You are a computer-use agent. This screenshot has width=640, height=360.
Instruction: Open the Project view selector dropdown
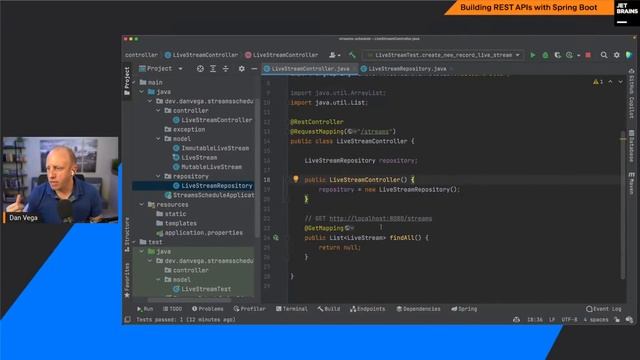pos(160,69)
